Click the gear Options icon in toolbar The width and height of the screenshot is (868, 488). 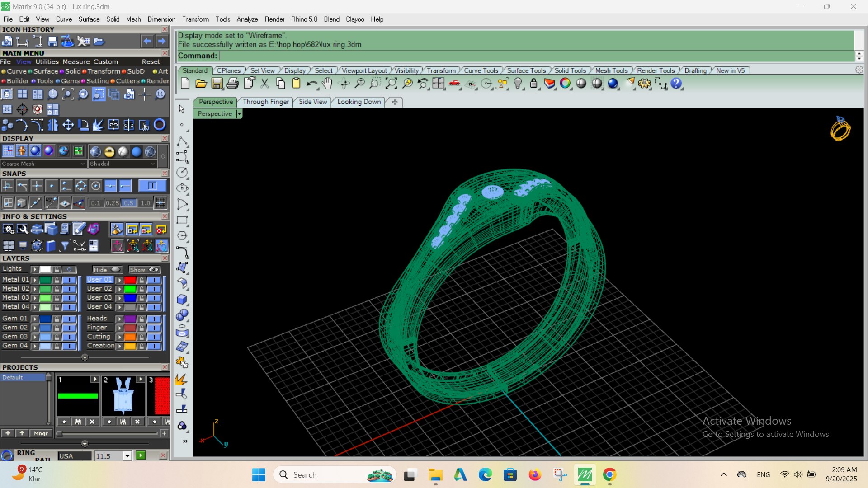[645, 84]
